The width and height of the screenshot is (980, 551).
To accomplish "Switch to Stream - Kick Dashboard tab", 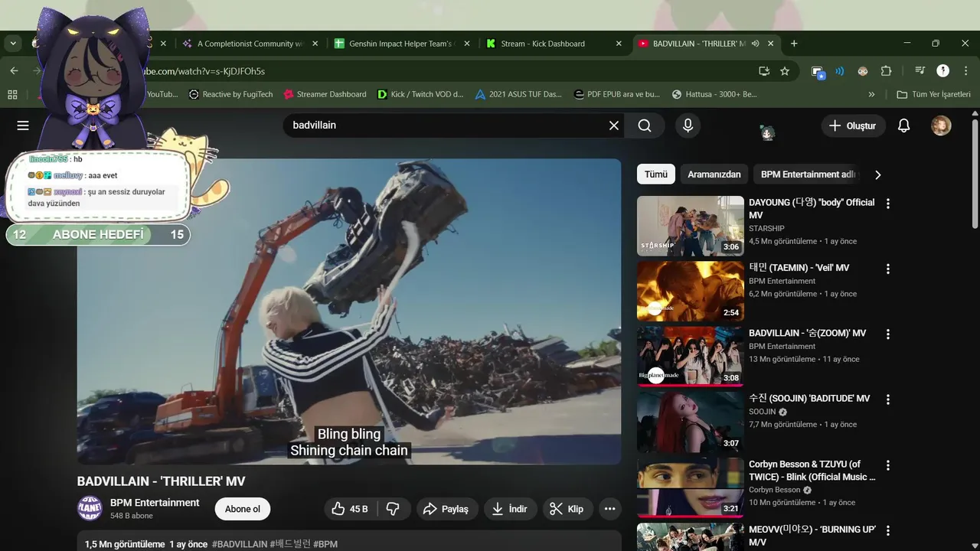I will pyautogui.click(x=555, y=44).
